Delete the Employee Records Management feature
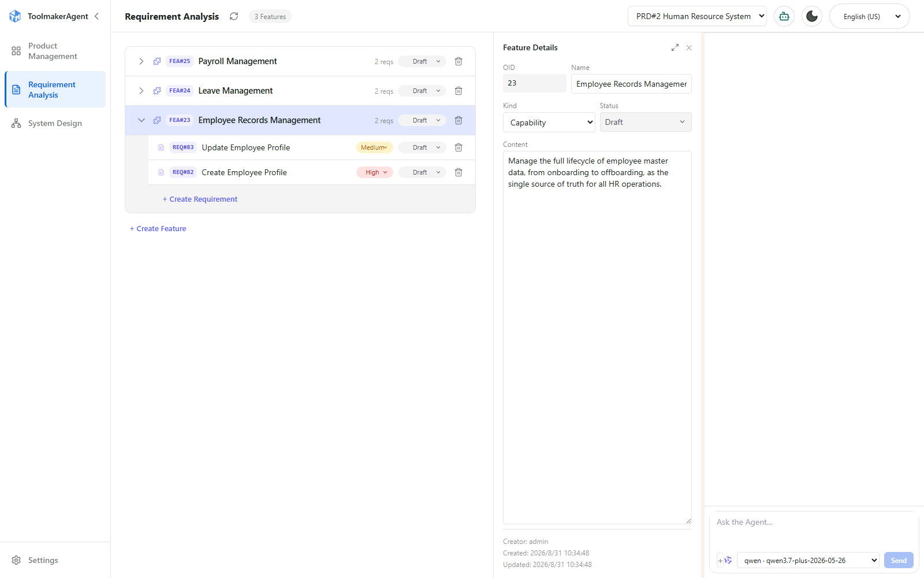Viewport: 924px width, 578px height. click(x=459, y=120)
